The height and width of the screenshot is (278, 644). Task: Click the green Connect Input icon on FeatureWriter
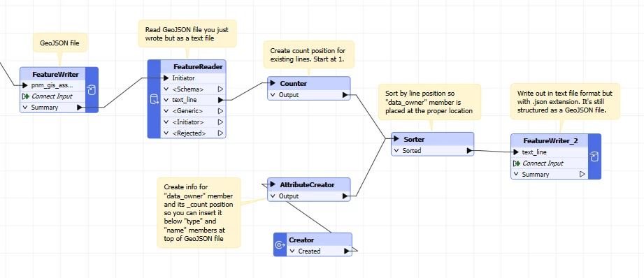26,96
